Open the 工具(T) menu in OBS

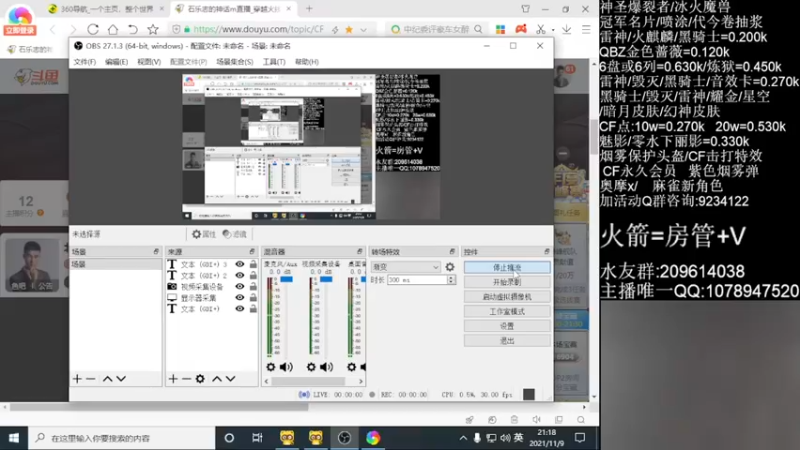pos(273,62)
